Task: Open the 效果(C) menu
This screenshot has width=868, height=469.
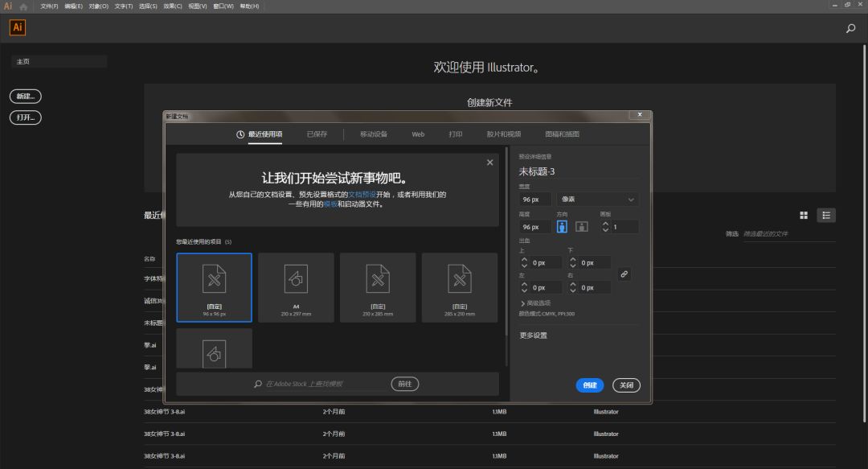Action: [x=173, y=6]
